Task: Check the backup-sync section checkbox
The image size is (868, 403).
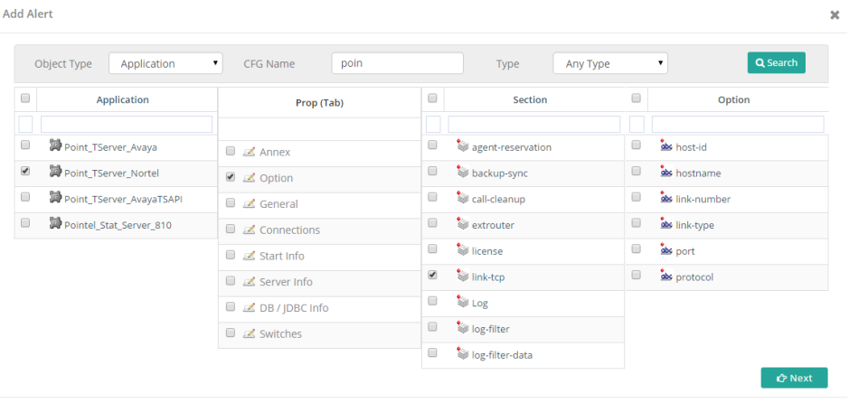Action: point(432,172)
